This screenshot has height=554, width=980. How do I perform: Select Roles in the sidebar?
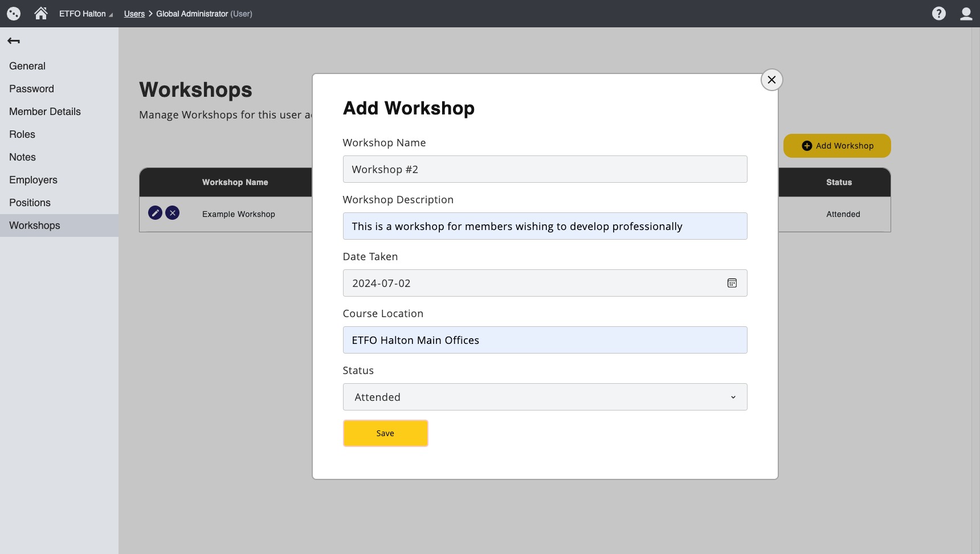pyautogui.click(x=22, y=134)
